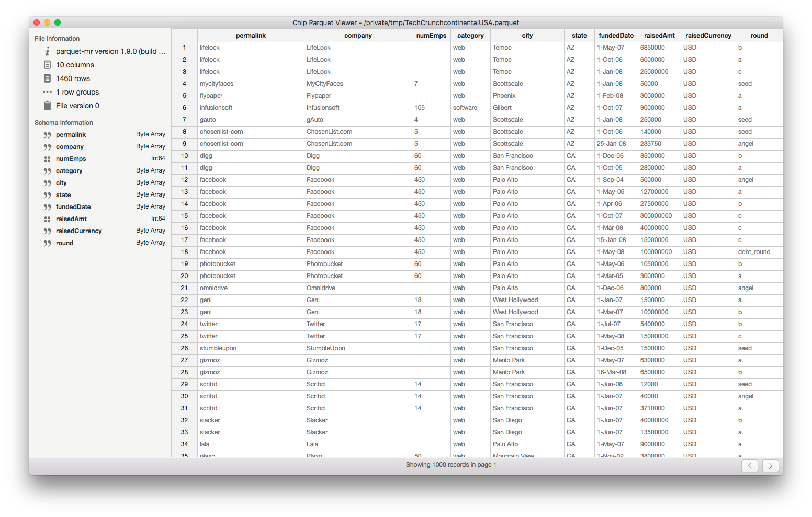This screenshot has width=812, height=517.
Task: Click the quote icon beside round schema field
Action: (x=47, y=243)
